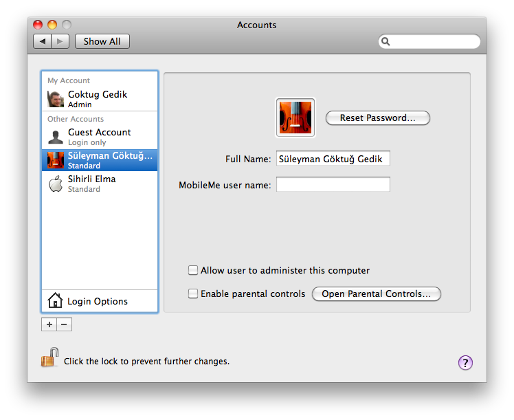
Task: Click the Login Options house icon
Action: coord(55,301)
